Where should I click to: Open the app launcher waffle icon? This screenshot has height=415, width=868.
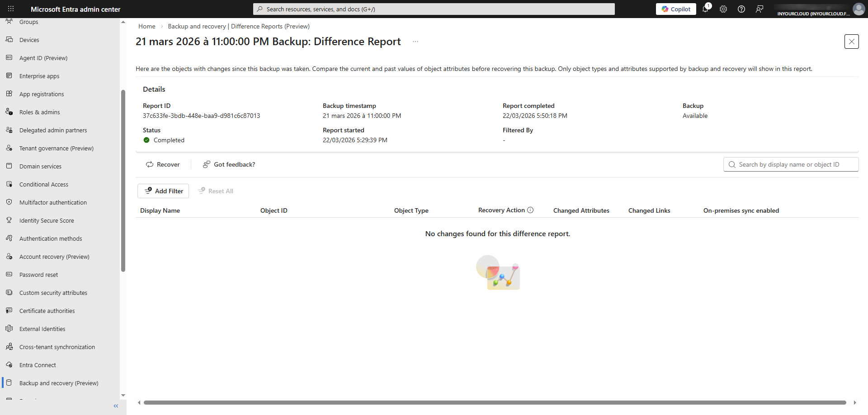[11, 9]
